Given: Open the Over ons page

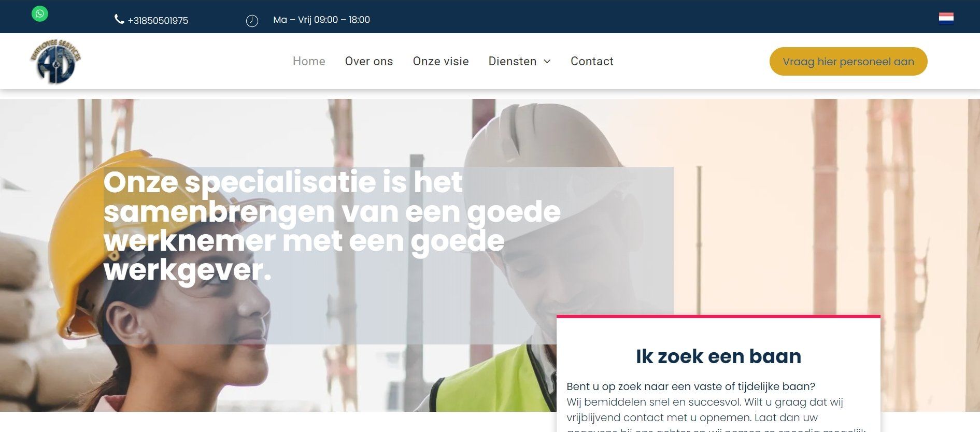Looking at the screenshot, I should 369,61.
